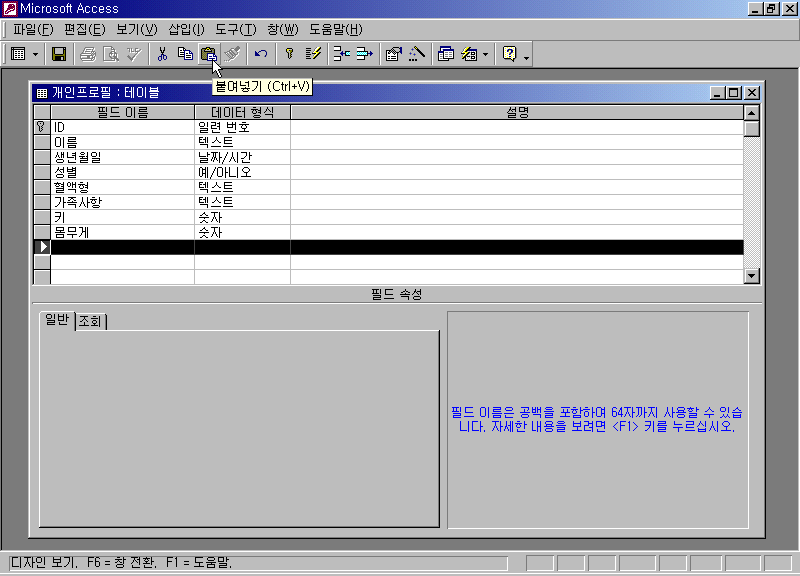The image size is (800, 576).
Task: Select the 키 field name cell
Action: 122,217
